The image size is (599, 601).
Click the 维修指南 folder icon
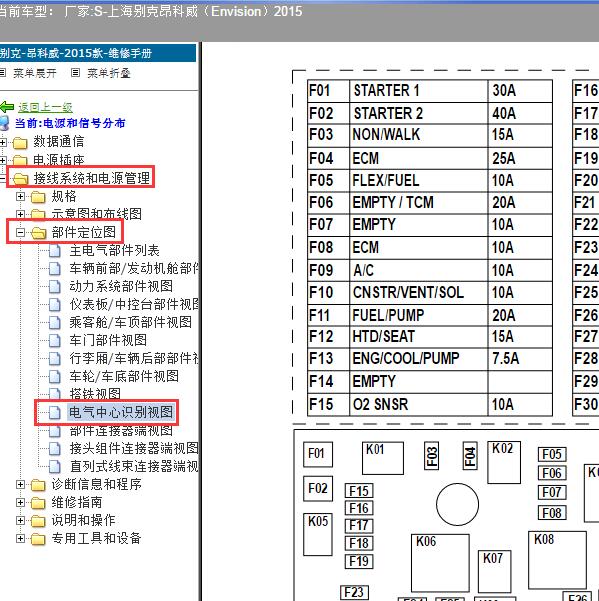38,503
